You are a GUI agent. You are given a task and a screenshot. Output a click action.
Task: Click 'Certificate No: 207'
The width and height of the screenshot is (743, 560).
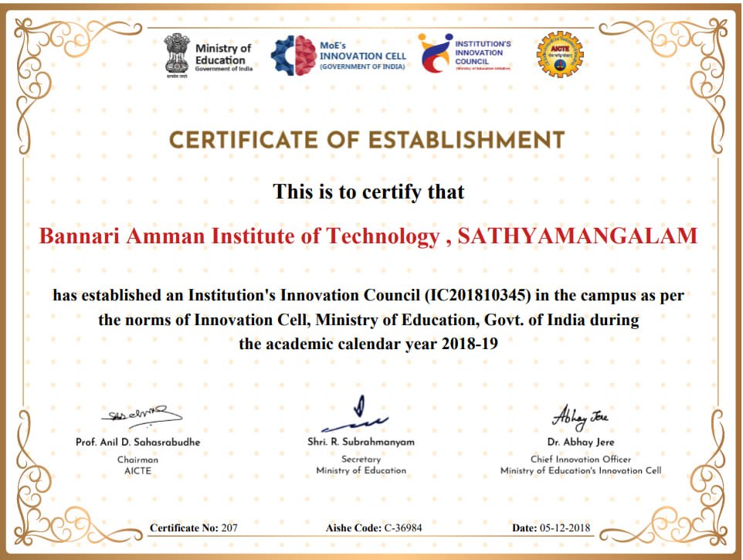tap(194, 528)
